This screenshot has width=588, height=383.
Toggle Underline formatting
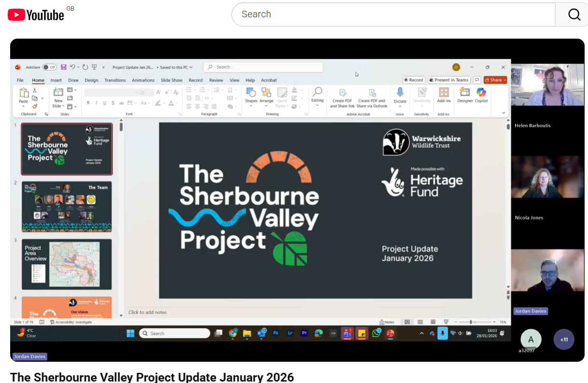coord(104,103)
